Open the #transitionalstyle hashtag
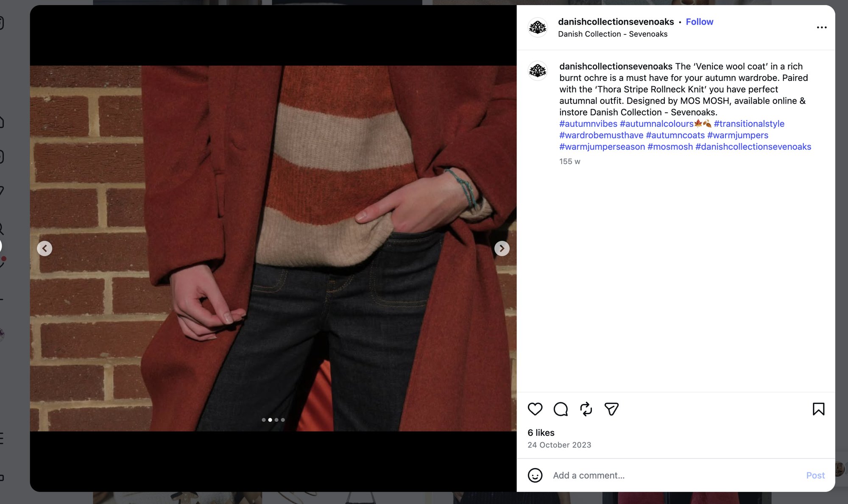The width and height of the screenshot is (848, 504). point(749,124)
